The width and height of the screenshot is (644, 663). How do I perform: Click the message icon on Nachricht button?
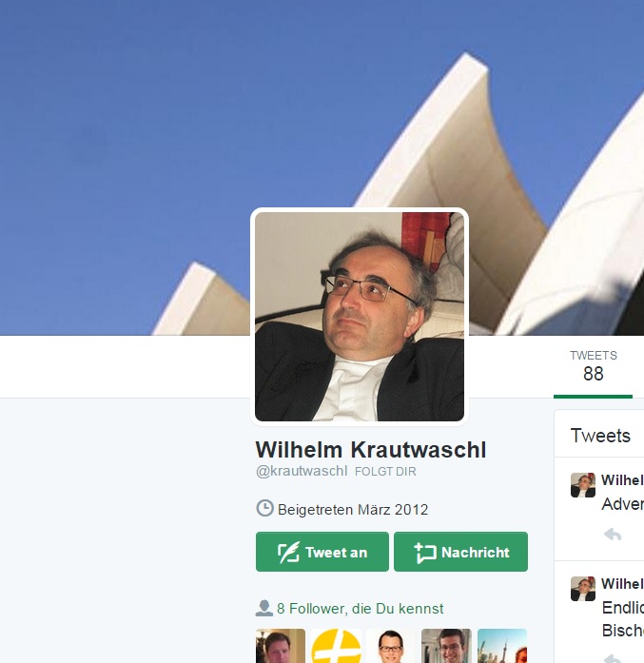click(424, 553)
